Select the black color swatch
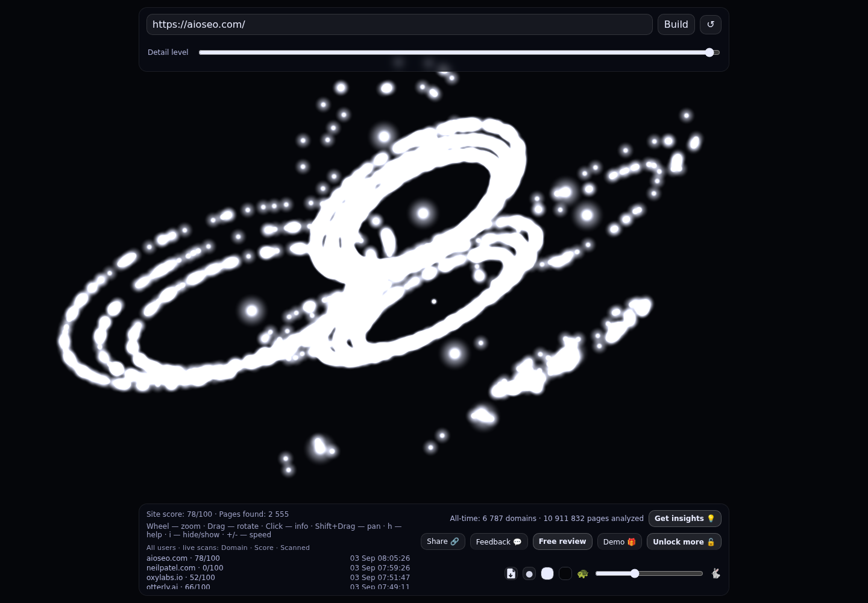This screenshot has width=868, height=603. tap(565, 573)
